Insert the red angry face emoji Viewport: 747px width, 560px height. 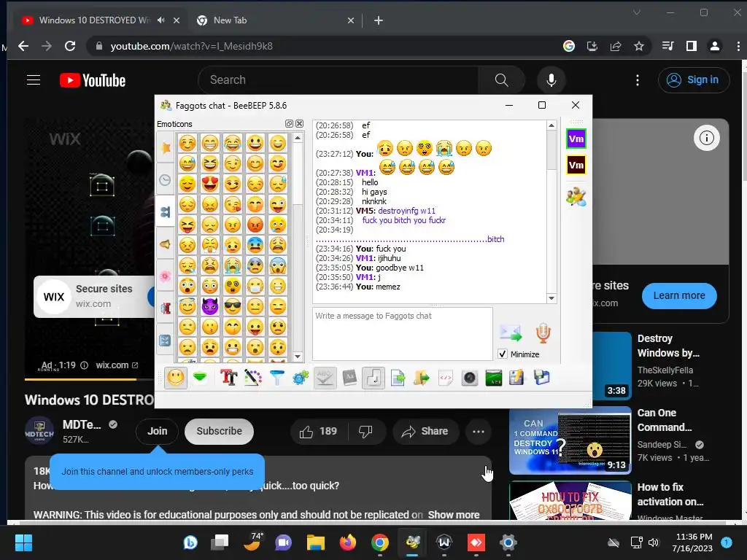click(255, 225)
